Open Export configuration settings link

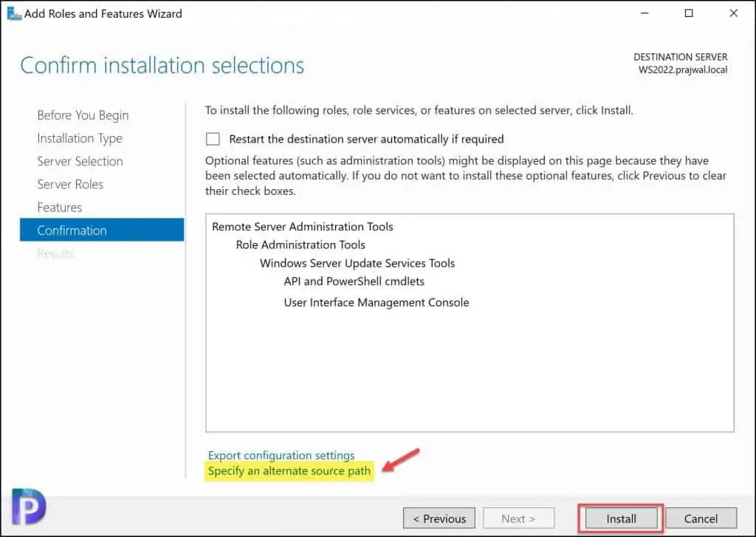(281, 455)
